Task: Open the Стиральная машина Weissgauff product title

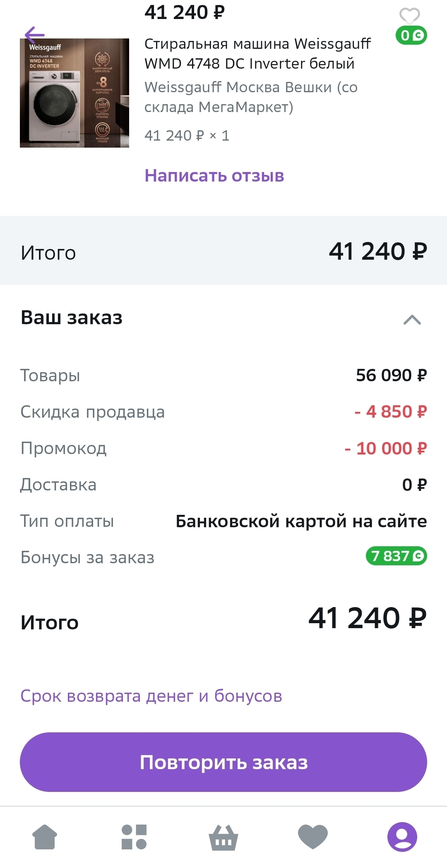Action: (257, 54)
